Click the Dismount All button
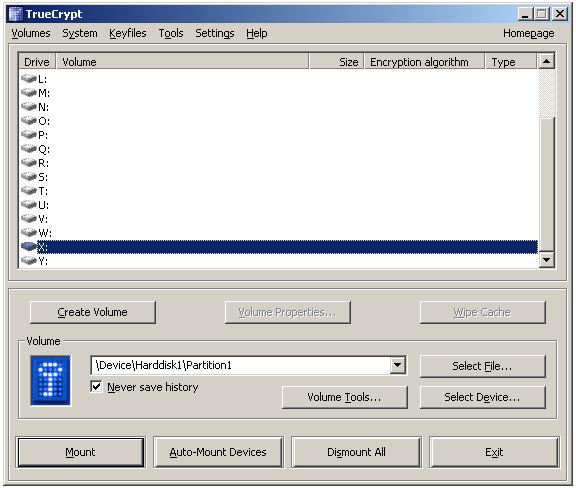The height and width of the screenshot is (488, 576). (x=356, y=452)
